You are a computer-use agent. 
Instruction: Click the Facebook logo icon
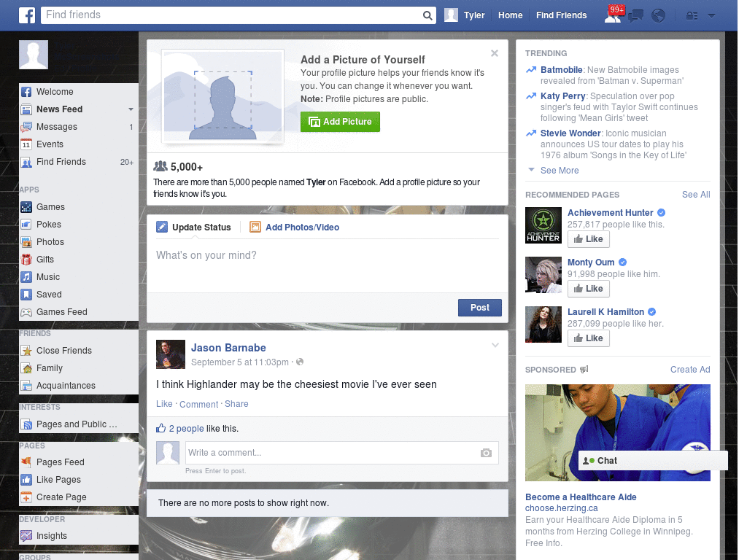point(27,15)
